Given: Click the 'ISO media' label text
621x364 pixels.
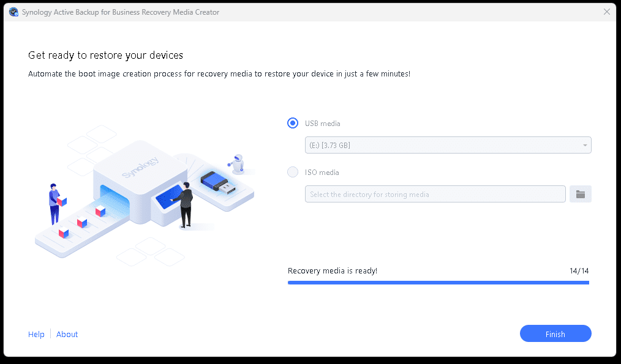Looking at the screenshot, I should [322, 173].
